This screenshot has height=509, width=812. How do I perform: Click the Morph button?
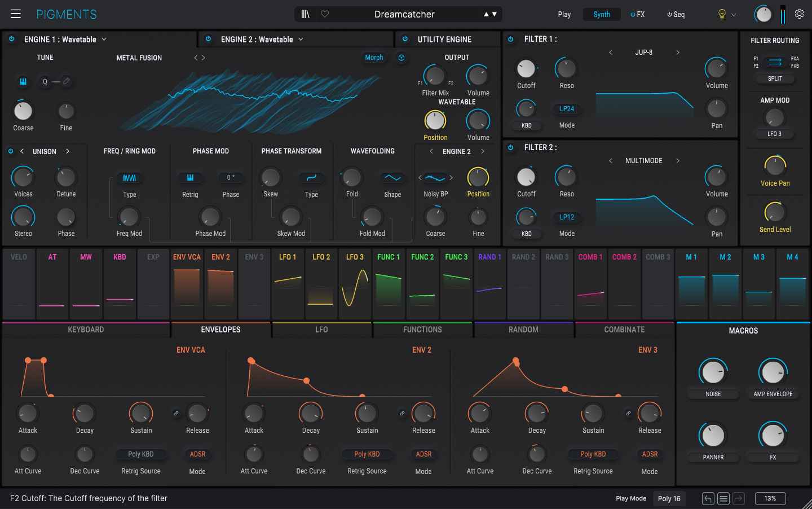[374, 58]
